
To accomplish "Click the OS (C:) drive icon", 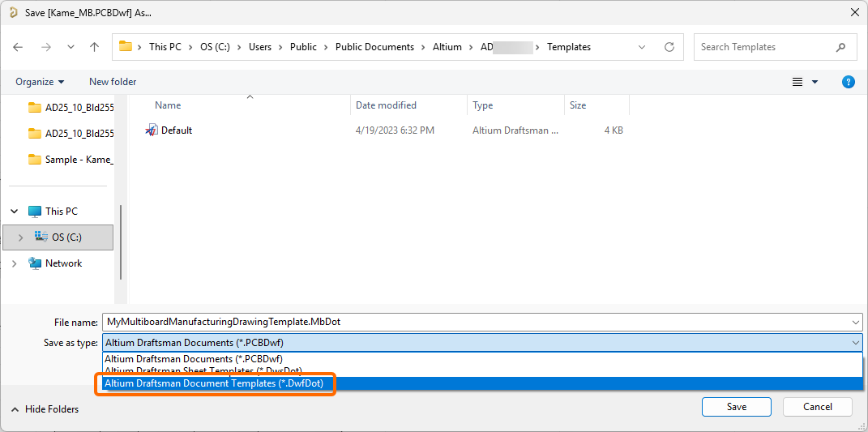I will [x=41, y=237].
